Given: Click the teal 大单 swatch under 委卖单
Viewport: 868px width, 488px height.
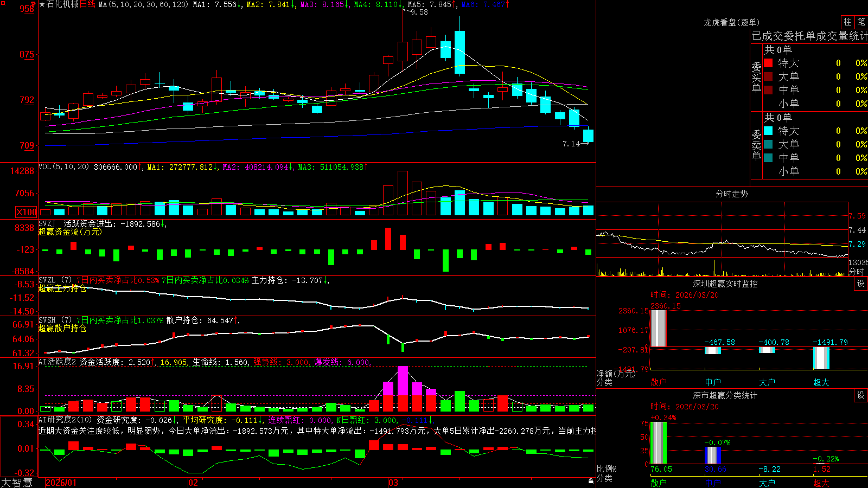Looking at the screenshot, I should 768,144.
